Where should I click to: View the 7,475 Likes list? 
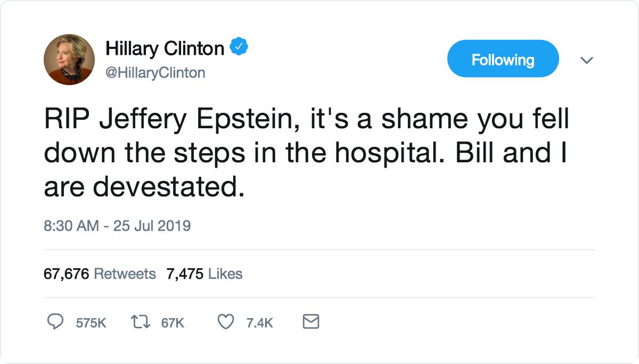click(204, 274)
